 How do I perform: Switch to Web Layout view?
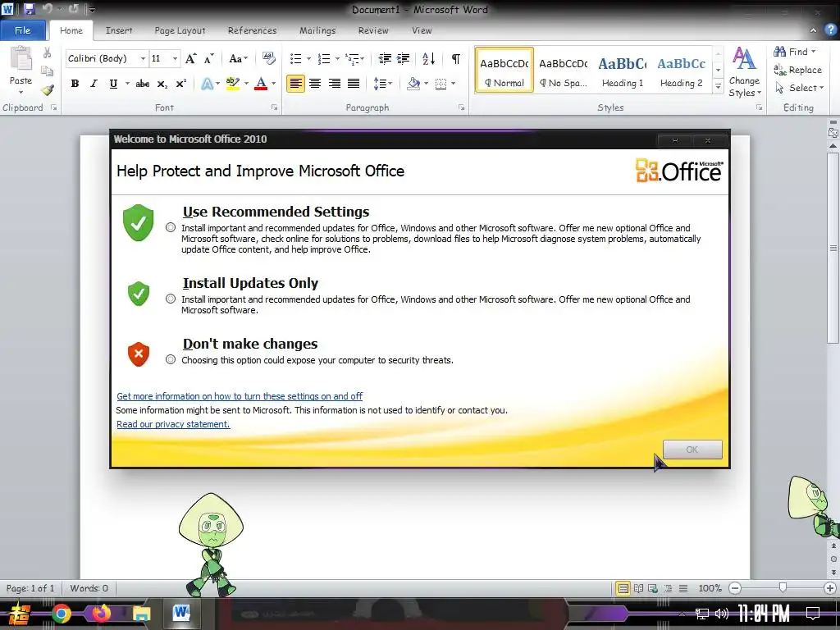[x=653, y=588]
